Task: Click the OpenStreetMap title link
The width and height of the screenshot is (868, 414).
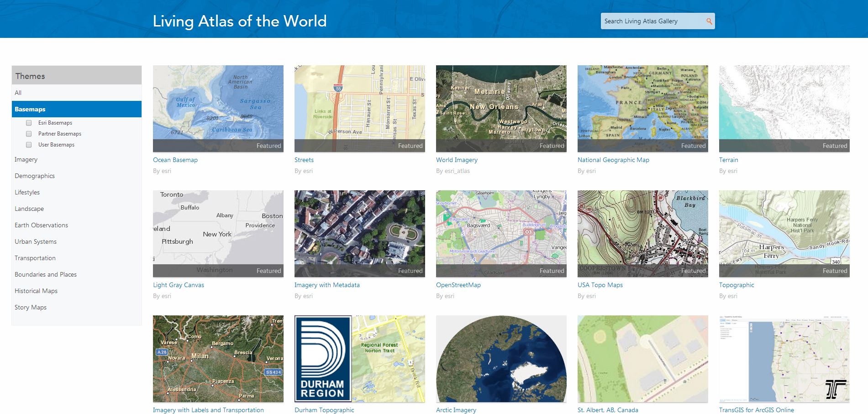Action: 458,285
